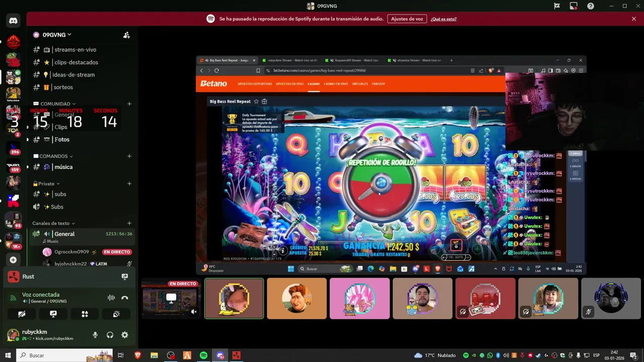Open Windows Task View button
The height and width of the screenshot is (362, 644).
point(121,355)
